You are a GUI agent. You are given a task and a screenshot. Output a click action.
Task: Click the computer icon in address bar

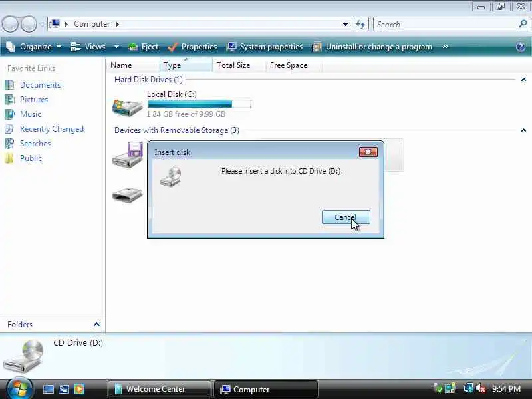coord(55,24)
